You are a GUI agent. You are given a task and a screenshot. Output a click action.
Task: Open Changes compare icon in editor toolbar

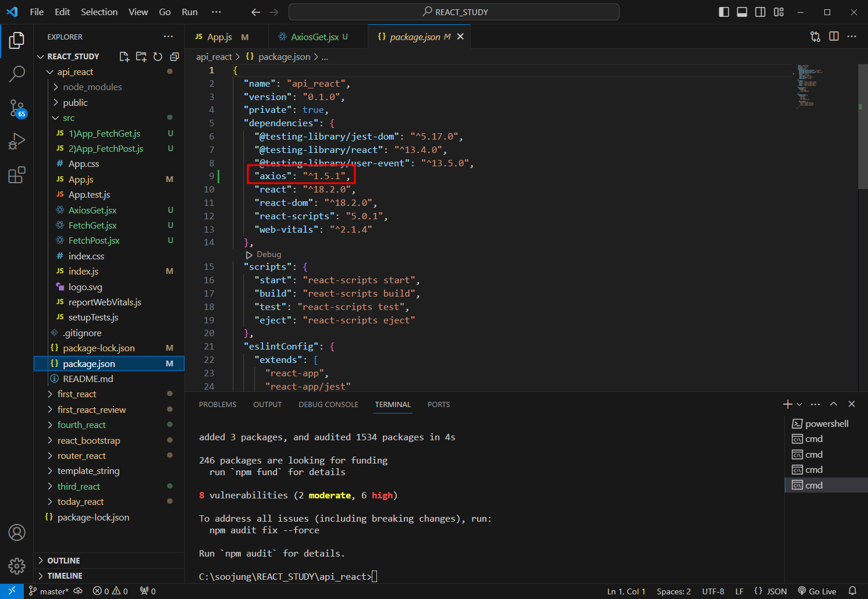tap(816, 37)
